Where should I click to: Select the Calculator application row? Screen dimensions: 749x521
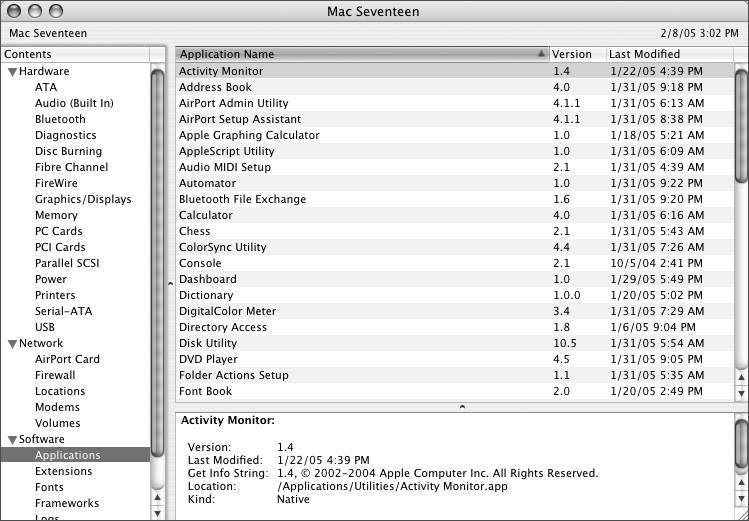(454, 215)
